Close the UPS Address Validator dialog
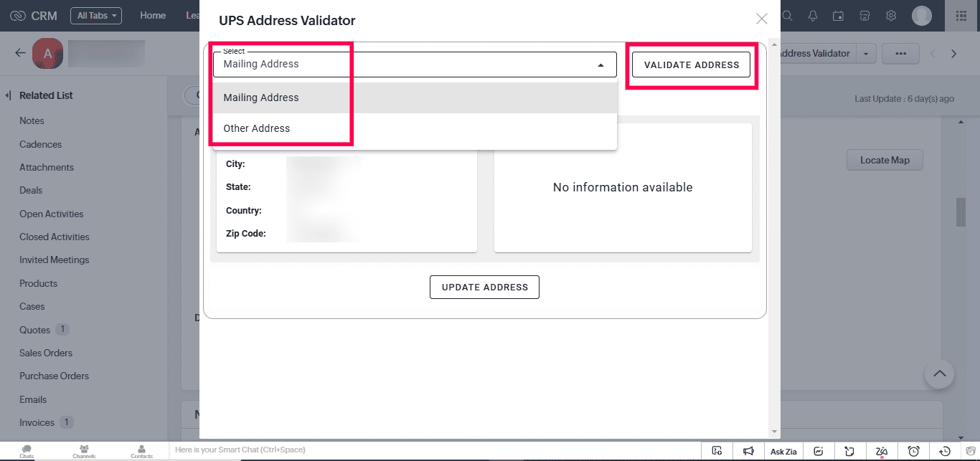Image resolution: width=980 pixels, height=461 pixels. tap(762, 19)
